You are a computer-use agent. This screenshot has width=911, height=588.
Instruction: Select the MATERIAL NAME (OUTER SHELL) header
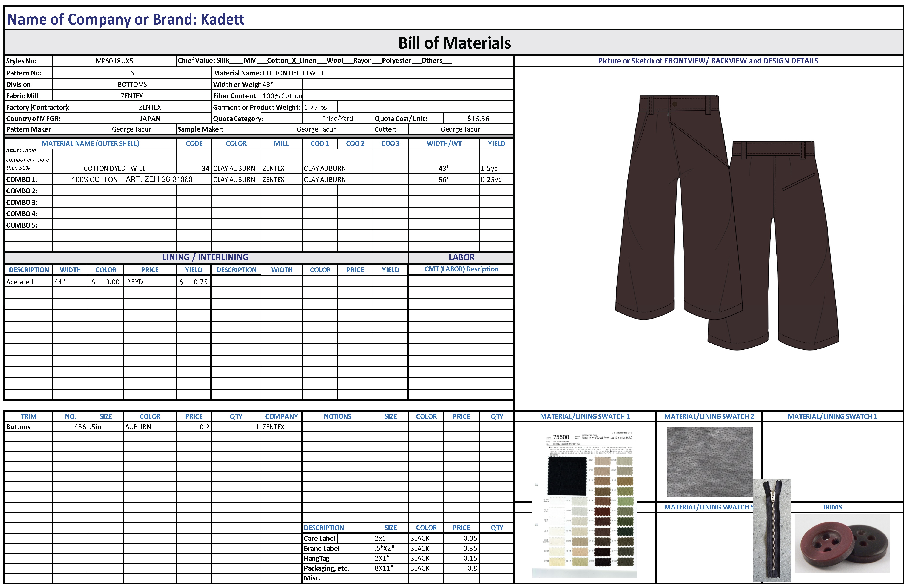91,144
